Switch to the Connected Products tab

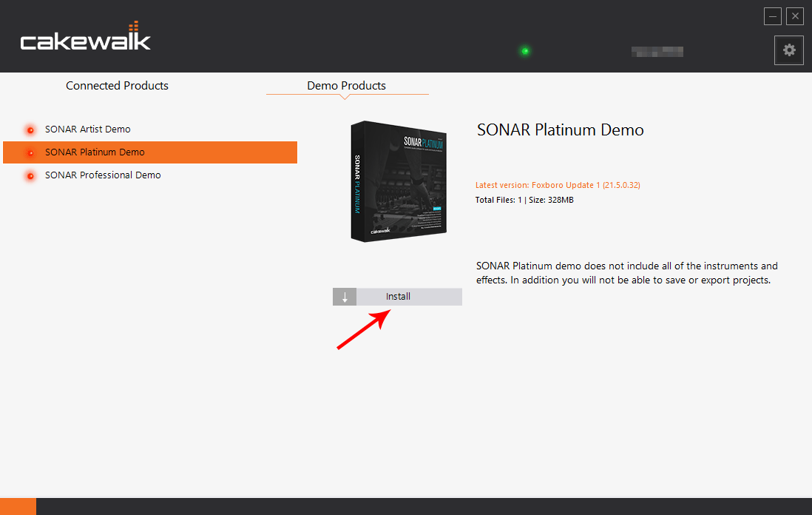pyautogui.click(x=117, y=86)
